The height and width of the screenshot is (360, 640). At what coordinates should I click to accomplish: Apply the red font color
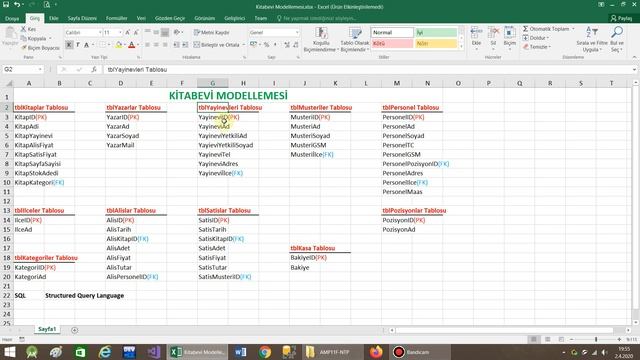131,45
